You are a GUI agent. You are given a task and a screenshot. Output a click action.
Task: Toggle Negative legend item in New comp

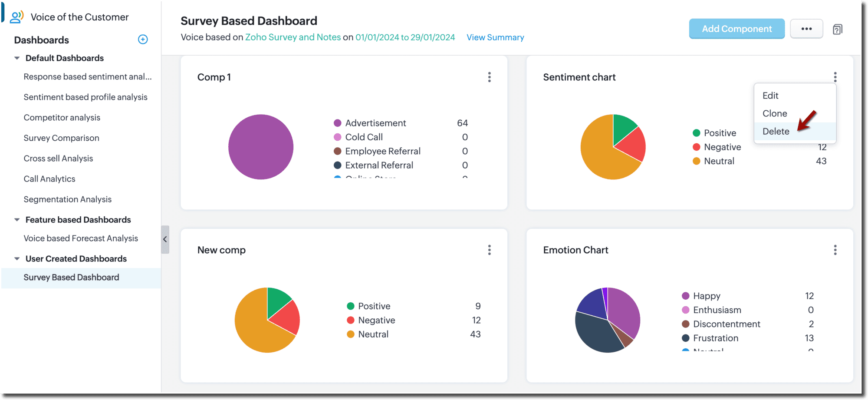pyautogui.click(x=376, y=321)
